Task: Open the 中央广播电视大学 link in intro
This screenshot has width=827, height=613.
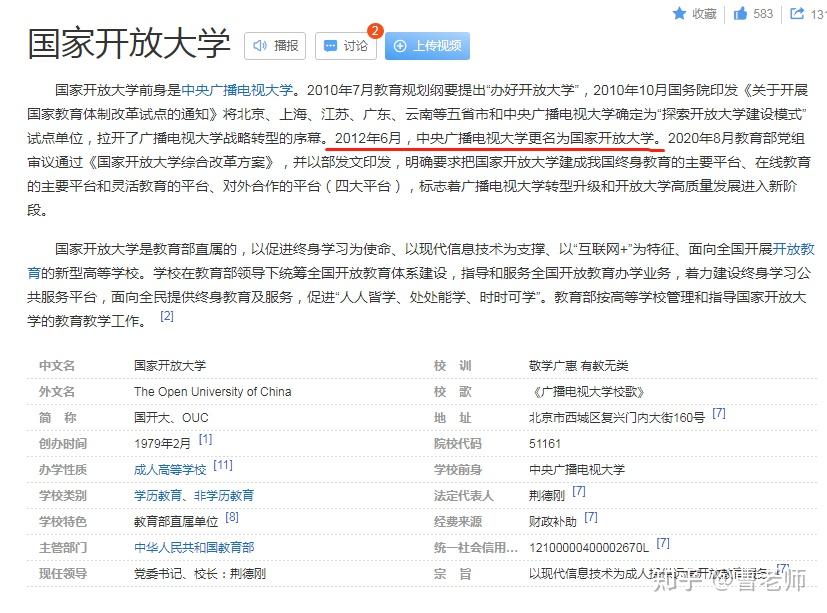Action: point(237,90)
